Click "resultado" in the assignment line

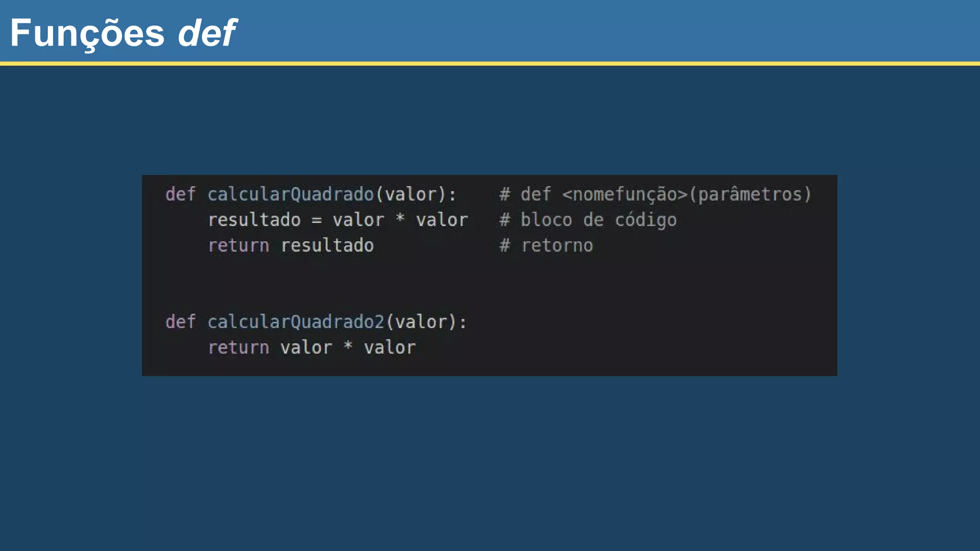[x=254, y=220]
